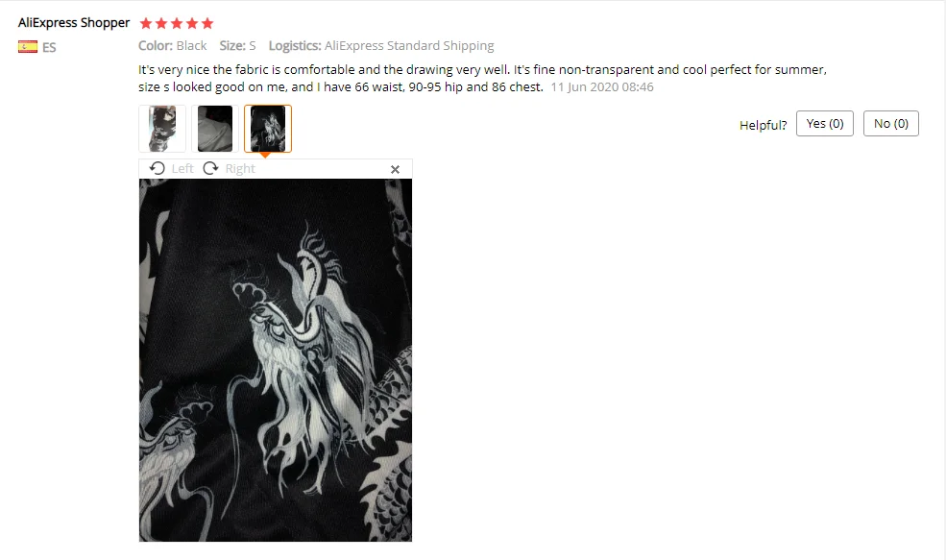The width and height of the screenshot is (946, 560).
Task: Click the first red rating star
Action: [146, 24]
